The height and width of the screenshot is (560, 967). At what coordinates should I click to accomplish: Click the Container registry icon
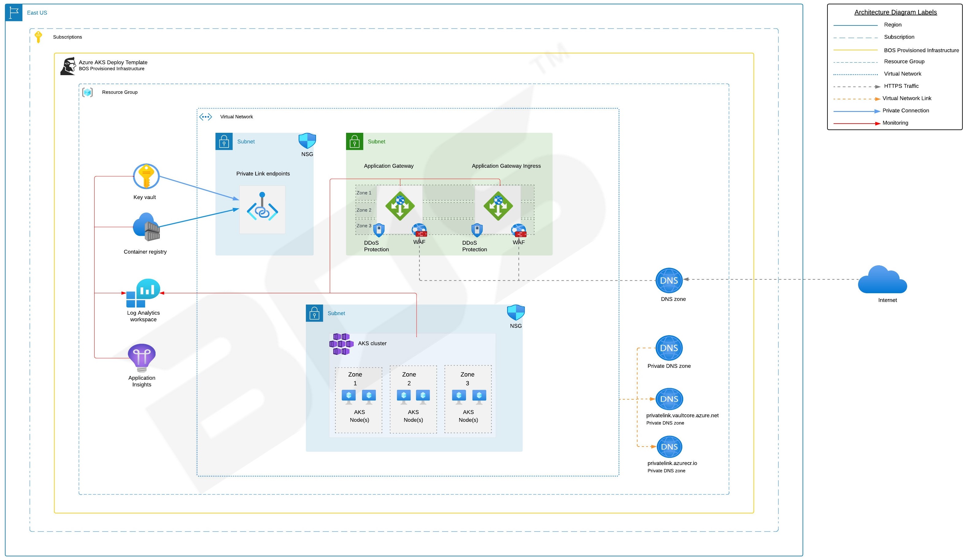146,227
